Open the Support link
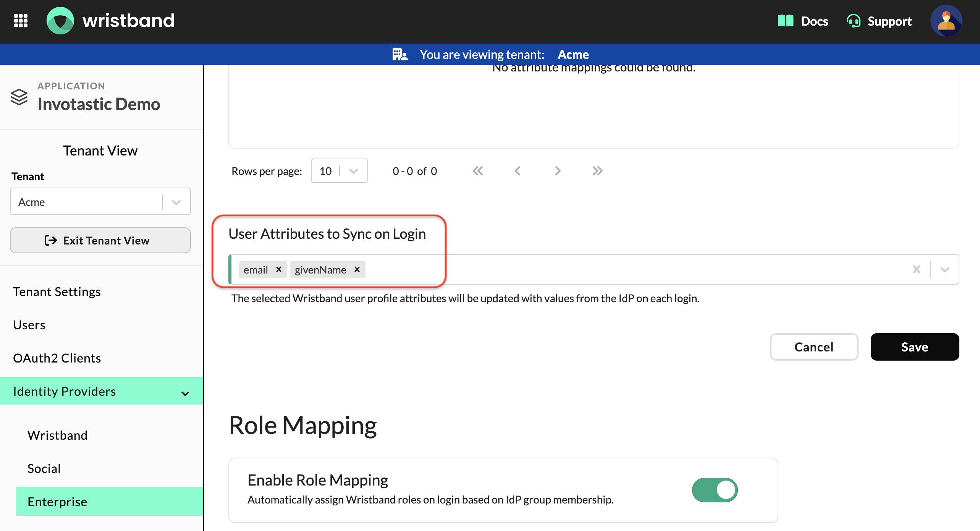 (889, 21)
